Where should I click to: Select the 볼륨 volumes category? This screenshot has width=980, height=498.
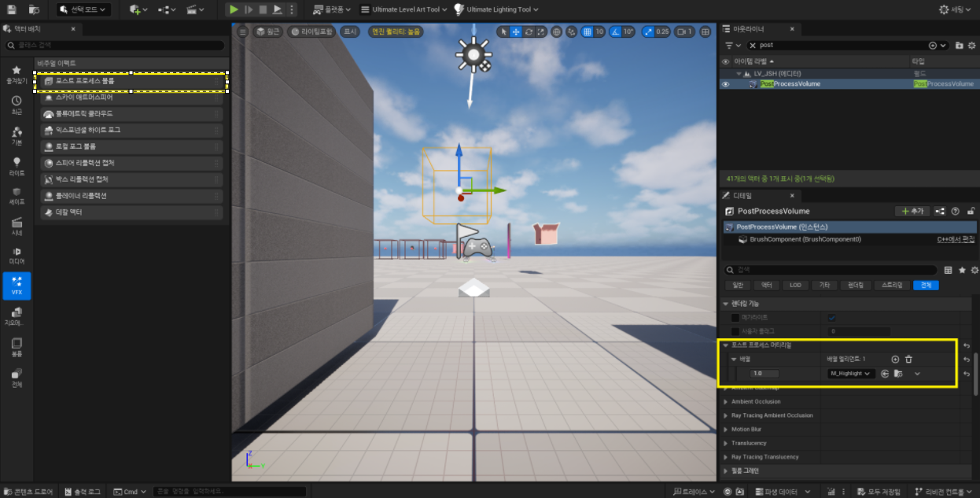click(17, 347)
